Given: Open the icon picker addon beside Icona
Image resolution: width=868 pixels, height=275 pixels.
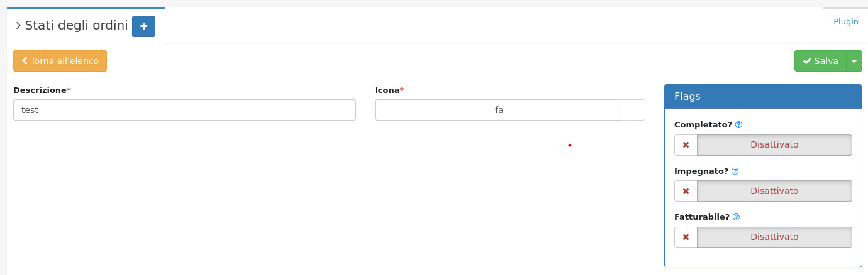Looking at the screenshot, I should click(632, 110).
